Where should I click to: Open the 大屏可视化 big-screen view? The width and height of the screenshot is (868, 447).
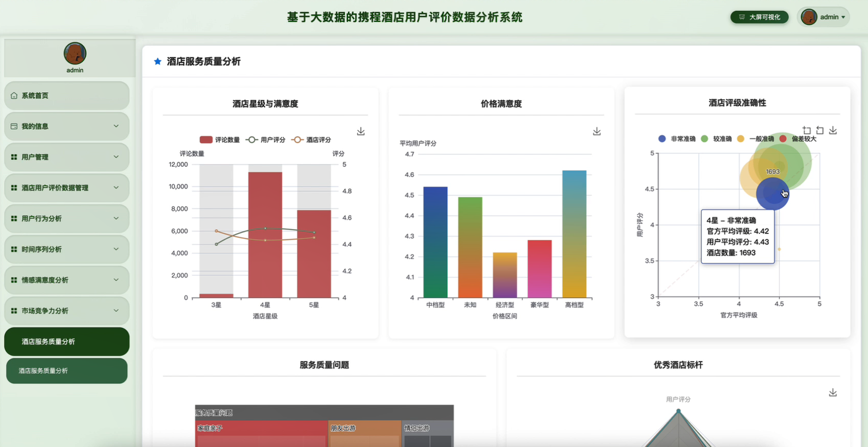point(760,17)
